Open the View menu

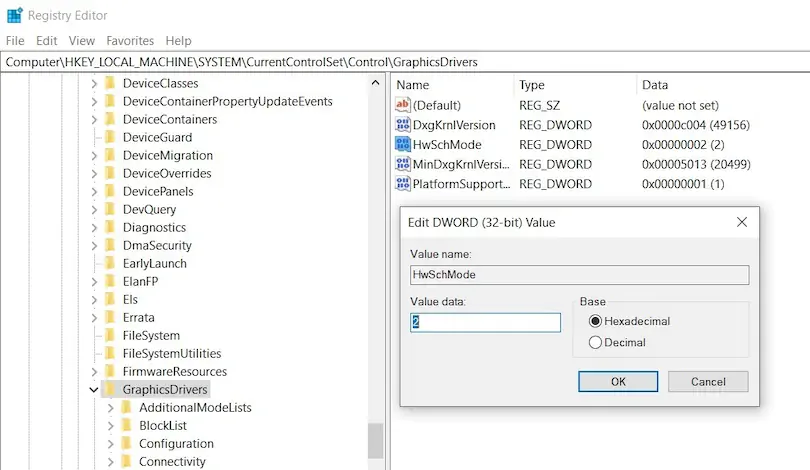coord(82,40)
